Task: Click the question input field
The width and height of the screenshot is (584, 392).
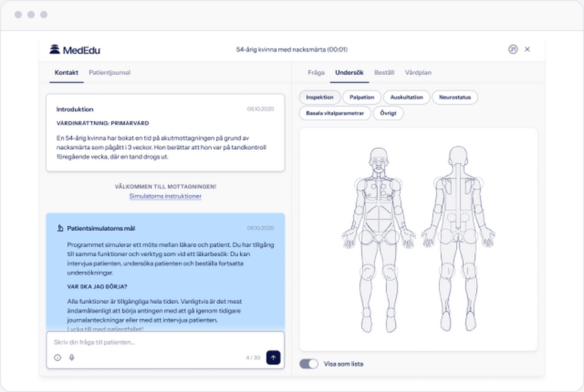Action: (x=165, y=342)
